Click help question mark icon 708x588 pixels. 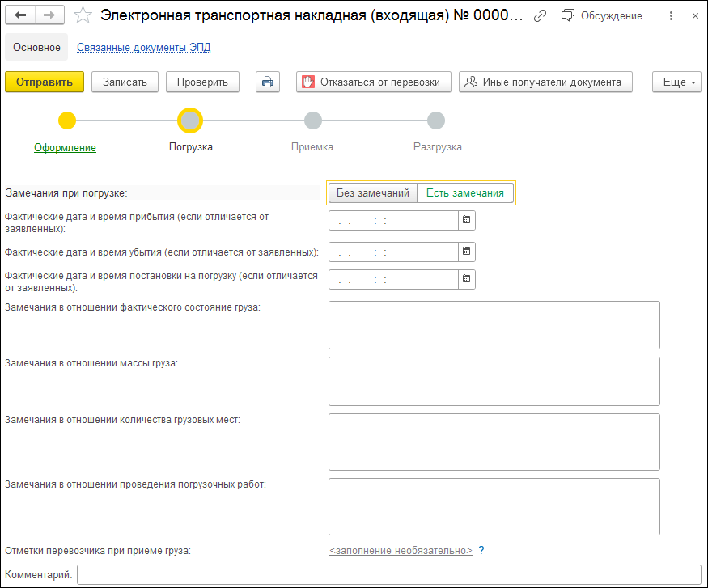(x=481, y=551)
